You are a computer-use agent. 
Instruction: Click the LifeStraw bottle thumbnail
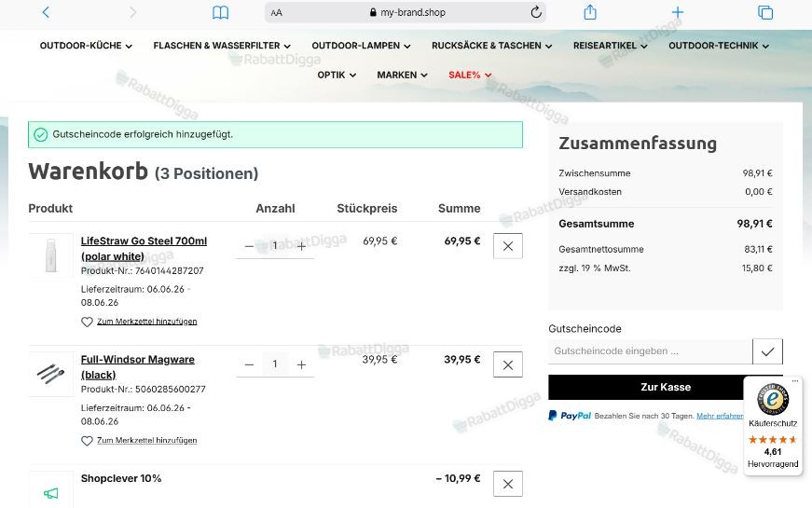pos(50,255)
